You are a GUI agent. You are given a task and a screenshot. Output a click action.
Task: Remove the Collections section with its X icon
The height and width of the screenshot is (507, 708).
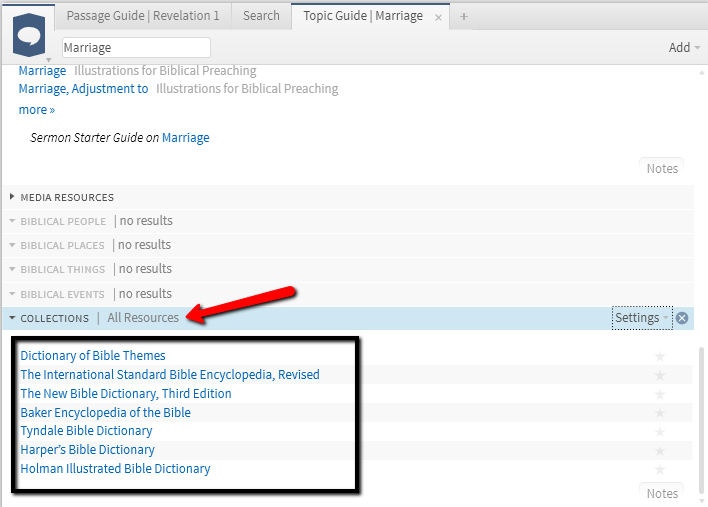pos(682,318)
